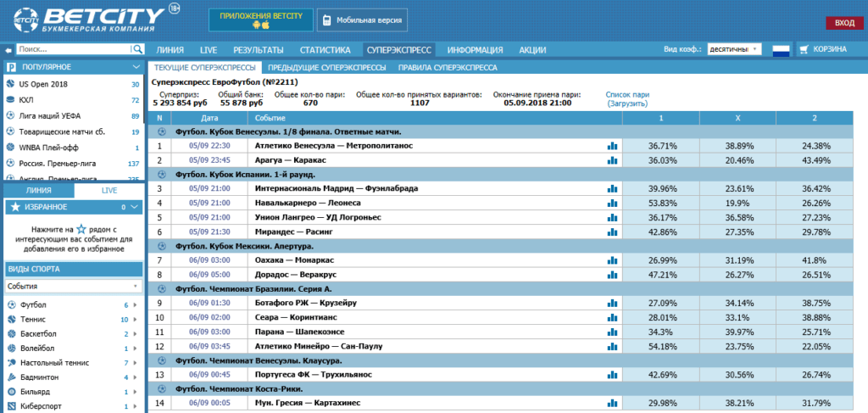The width and height of the screenshot is (868, 413).
Task: Collapse the Популярное section
Action: pos(136,67)
